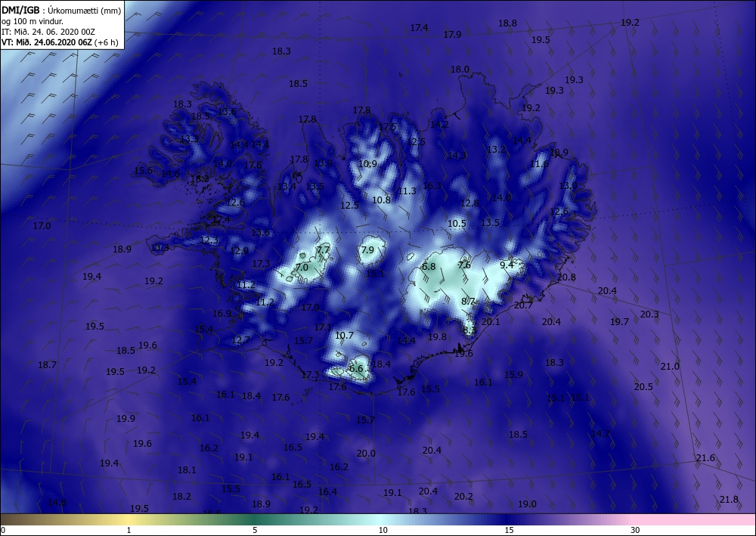Click the 19.7 value on the map
The image size is (756, 536).
point(619,321)
